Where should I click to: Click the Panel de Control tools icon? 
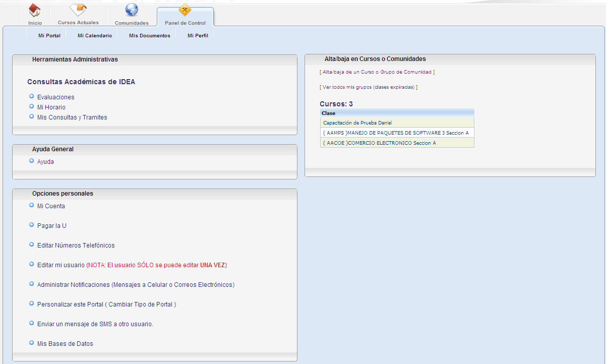[186, 10]
